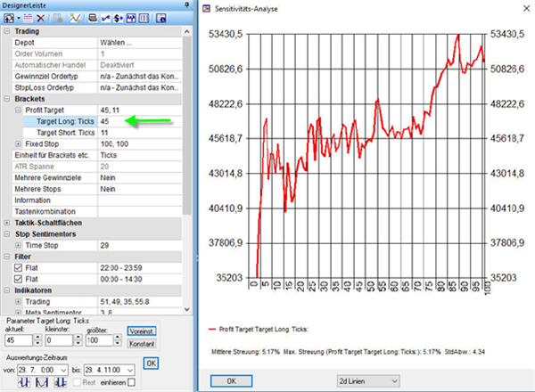This screenshot has height=392, width=535.
Task: Pin the DesignerLeiste panel using pushpin icon
Action: [x=186, y=4]
